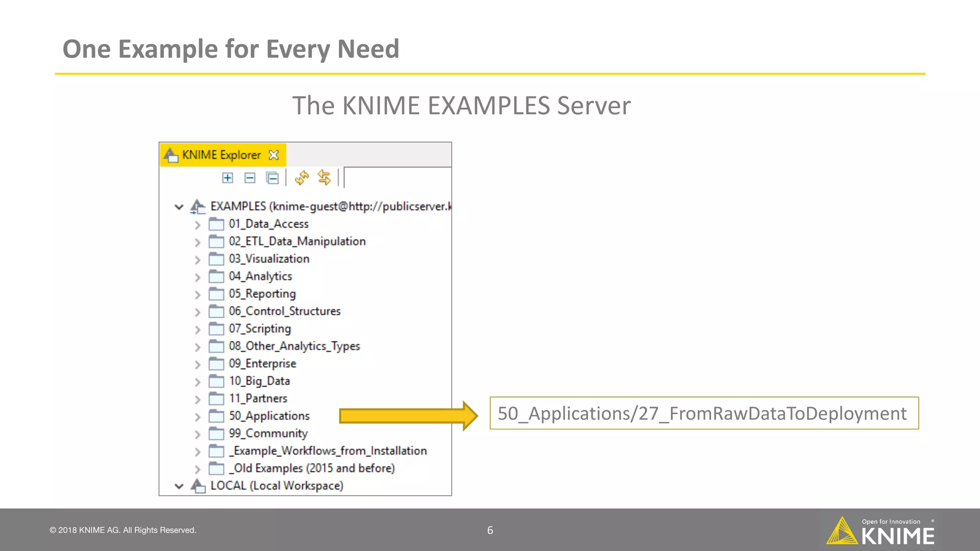The image size is (980, 551).
Task: Expand the 04_Analytics folder chevron
Action: click(x=198, y=277)
